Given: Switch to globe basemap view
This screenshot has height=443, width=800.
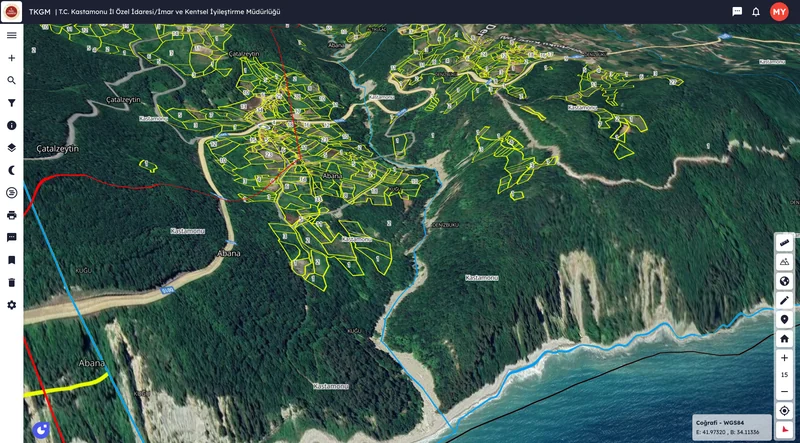Looking at the screenshot, I should click(x=784, y=281).
